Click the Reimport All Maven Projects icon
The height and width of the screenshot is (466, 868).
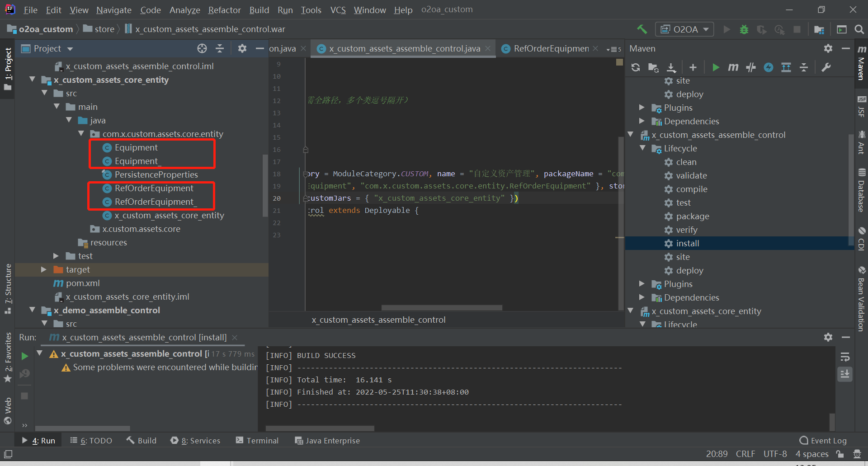pos(635,67)
